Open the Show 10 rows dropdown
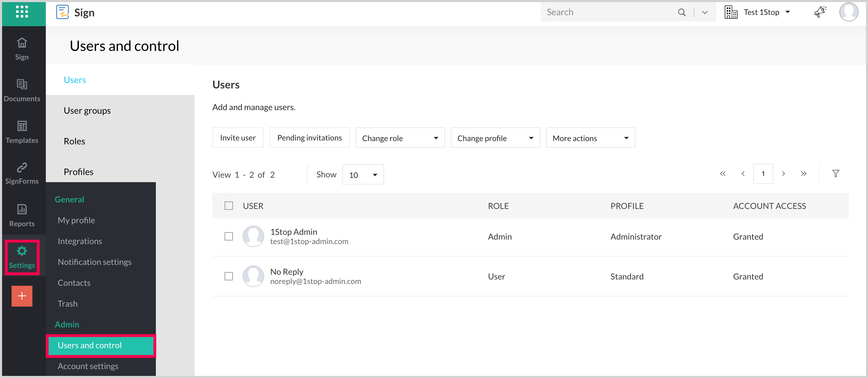 [363, 175]
